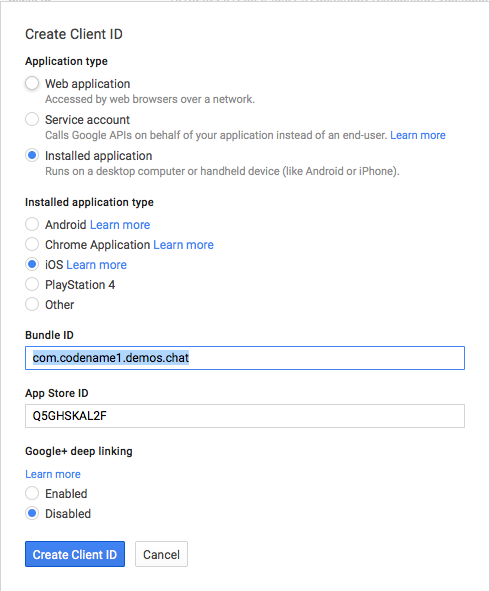Select the Web application radio button

pos(32,83)
